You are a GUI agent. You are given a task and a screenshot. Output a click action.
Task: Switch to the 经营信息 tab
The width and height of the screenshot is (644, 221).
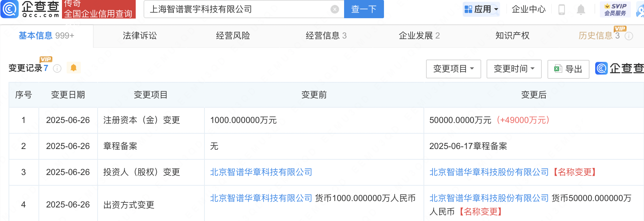[326, 36]
